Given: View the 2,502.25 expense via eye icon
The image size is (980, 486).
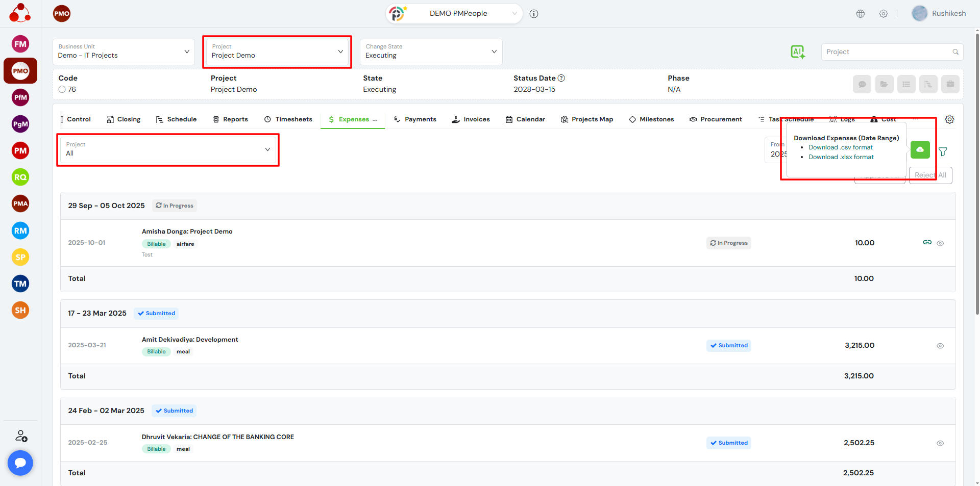Looking at the screenshot, I should click(x=940, y=443).
